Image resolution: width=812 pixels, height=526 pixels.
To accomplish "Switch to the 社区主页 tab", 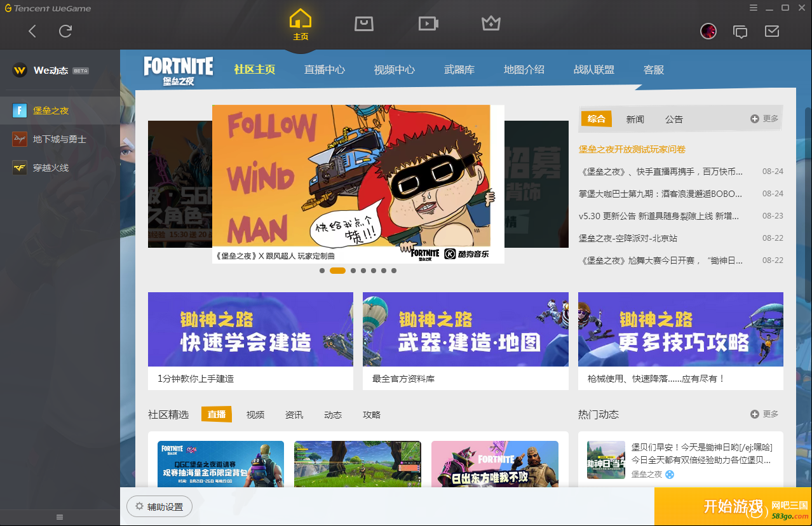I will click(x=255, y=69).
